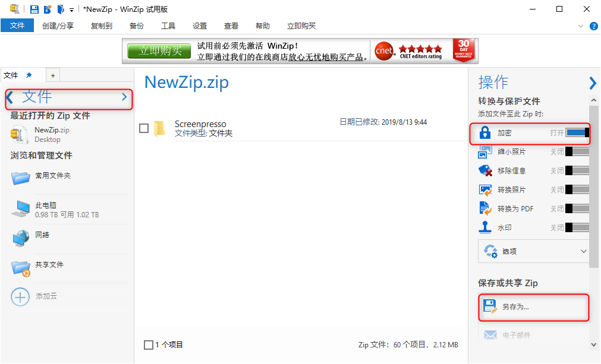
Task: Click the 转换为 PDF document icon
Action: 485,208
